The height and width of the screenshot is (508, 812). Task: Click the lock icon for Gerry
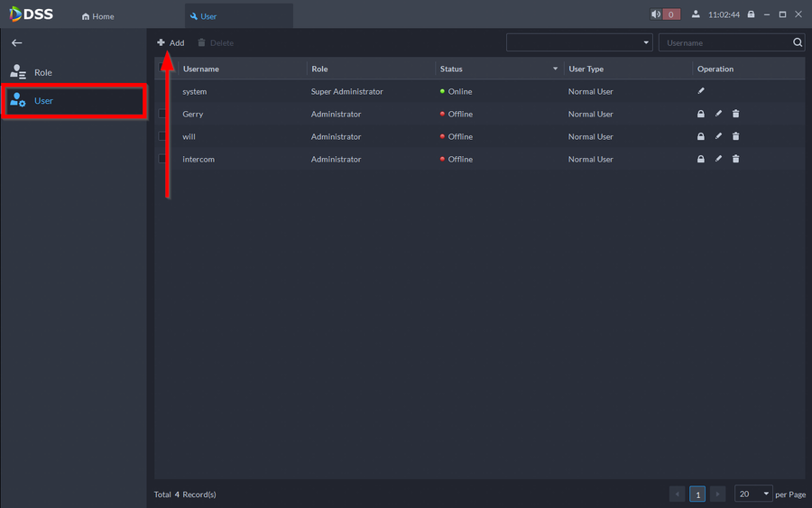click(701, 114)
